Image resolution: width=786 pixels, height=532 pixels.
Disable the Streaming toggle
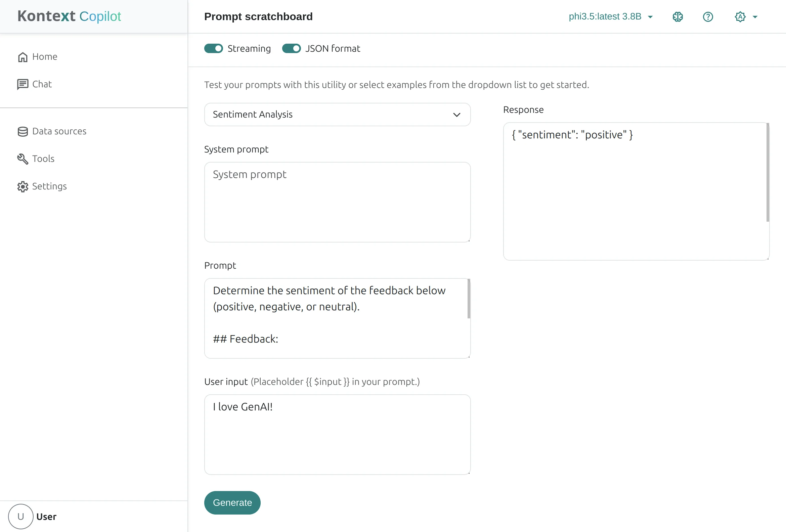[x=213, y=48]
